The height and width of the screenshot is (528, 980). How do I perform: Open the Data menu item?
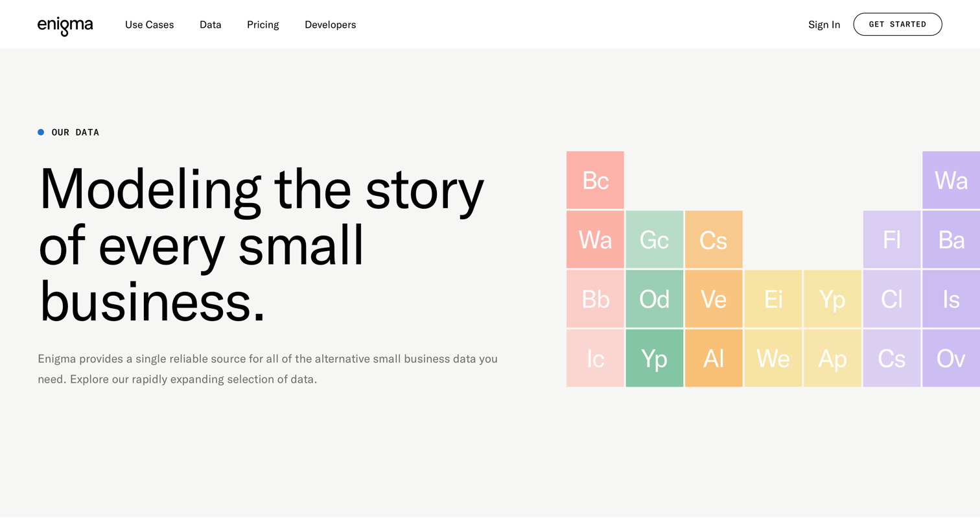(211, 25)
